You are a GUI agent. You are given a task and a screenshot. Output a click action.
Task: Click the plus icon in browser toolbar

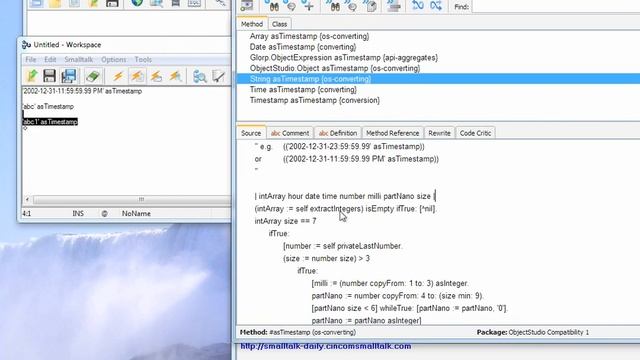pyautogui.click(x=309, y=6)
